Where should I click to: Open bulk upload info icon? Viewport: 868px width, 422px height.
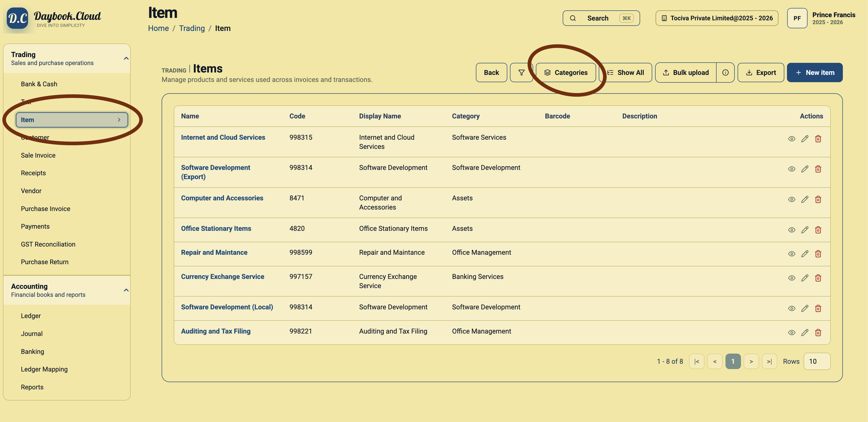coord(725,72)
